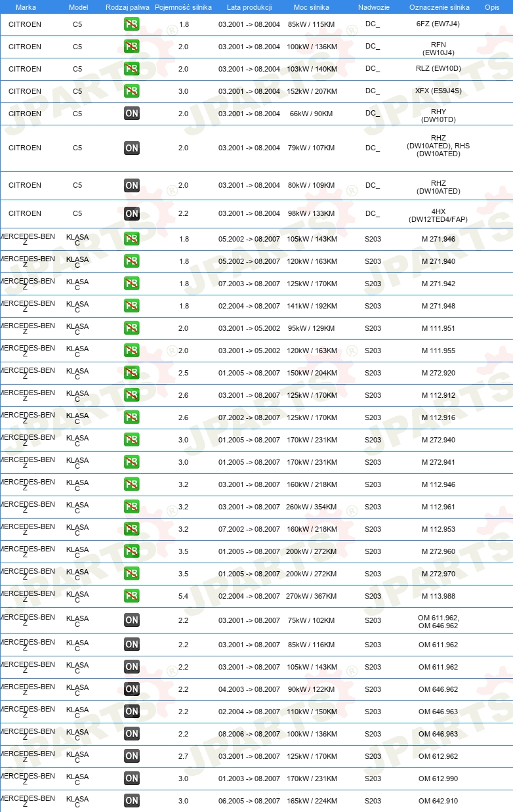The width and height of the screenshot is (513, 812).
Task: Click the ON icon in the 110kW / 150KM row
Action: [x=132, y=712]
